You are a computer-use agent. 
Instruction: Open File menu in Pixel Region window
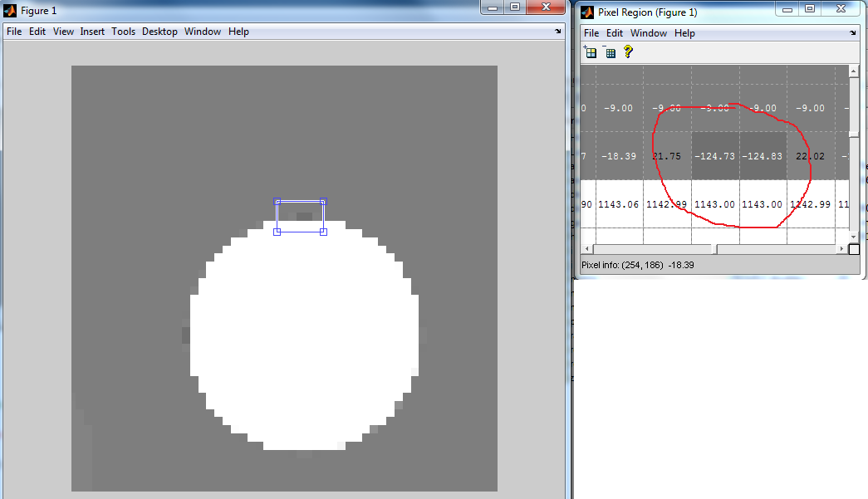point(591,33)
